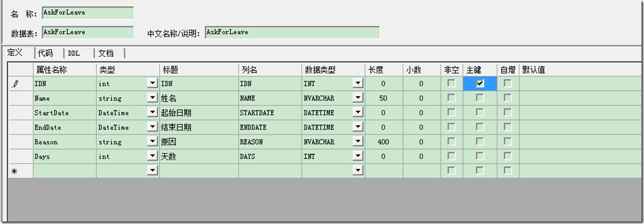644x224 pixels.
Task: Open 类型 dropdown for EndDate row
Action: [153, 127]
